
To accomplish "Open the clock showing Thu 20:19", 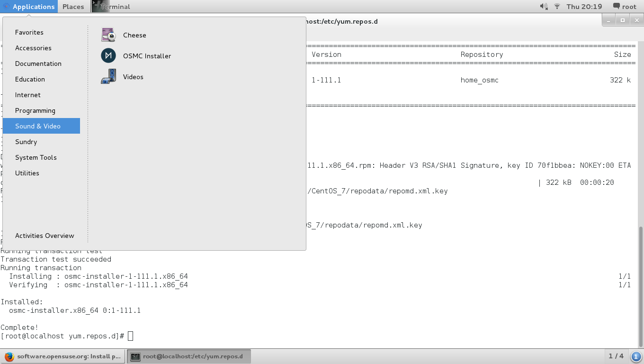I will pos(584,7).
